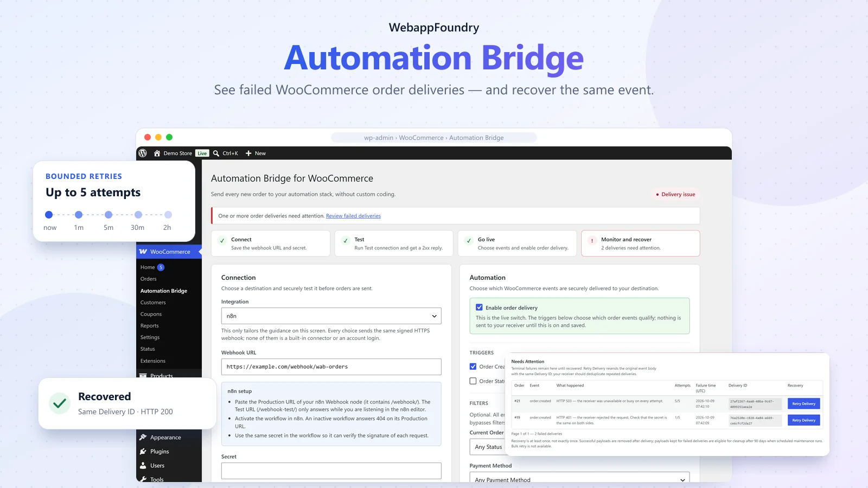
Task: Click into the empty Secret field
Action: [x=331, y=471]
